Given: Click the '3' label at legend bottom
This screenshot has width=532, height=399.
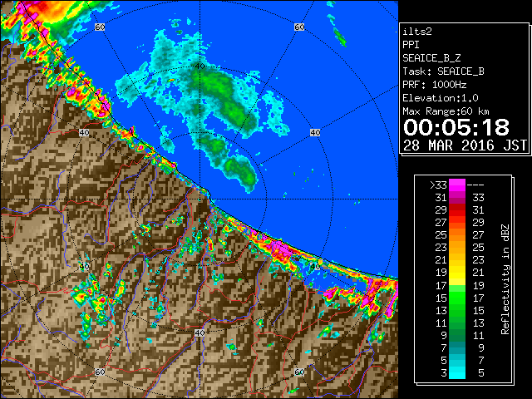Looking at the screenshot, I should [444, 373].
